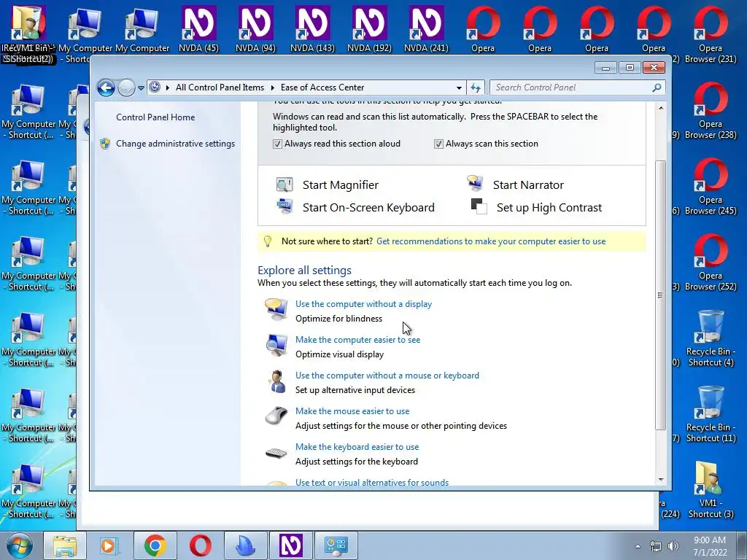
Task: Click the Refresh button next to address bar
Action: coord(476,87)
